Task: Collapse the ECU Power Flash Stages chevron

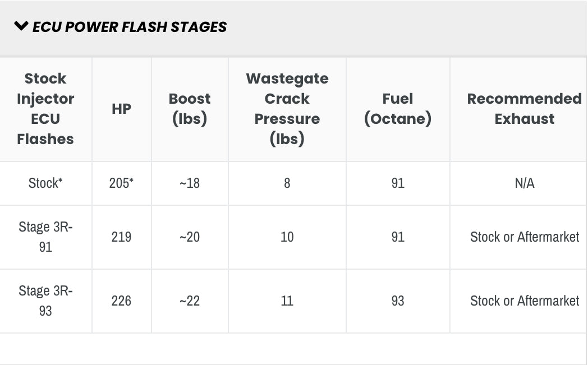Action: click(21, 26)
